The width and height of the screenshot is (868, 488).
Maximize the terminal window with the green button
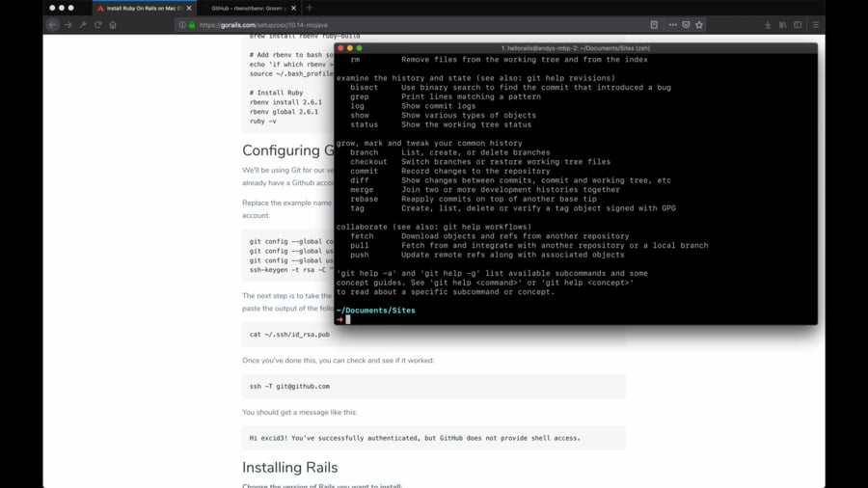point(360,48)
